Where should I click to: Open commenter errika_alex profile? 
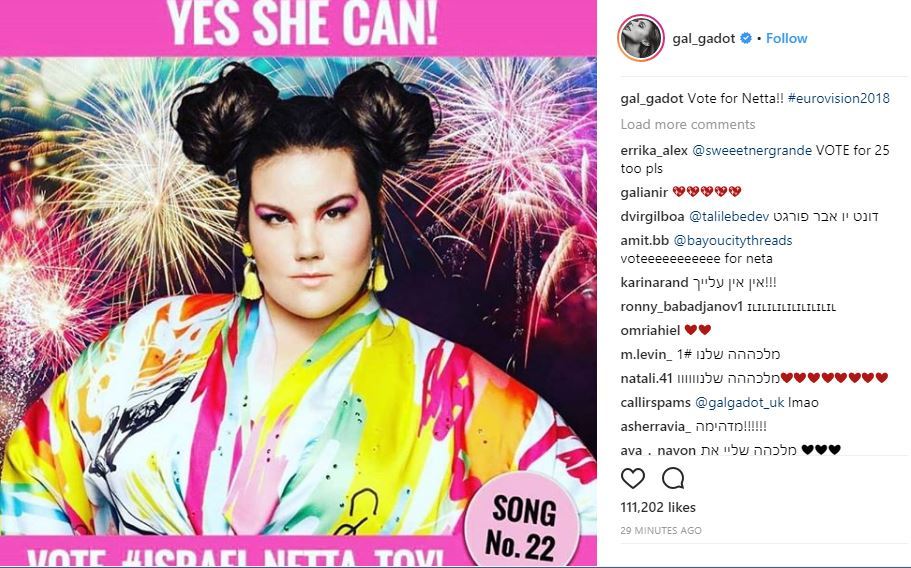pyautogui.click(x=654, y=150)
